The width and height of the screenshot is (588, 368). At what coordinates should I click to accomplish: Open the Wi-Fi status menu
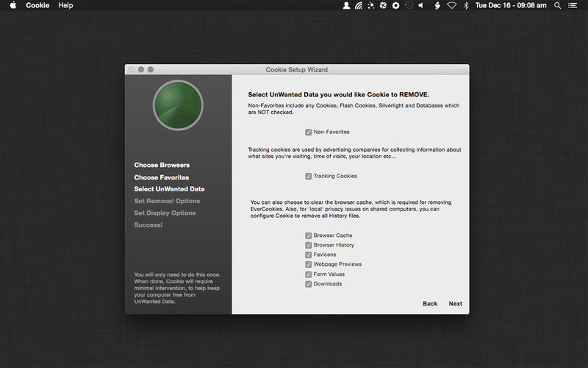(x=451, y=5)
